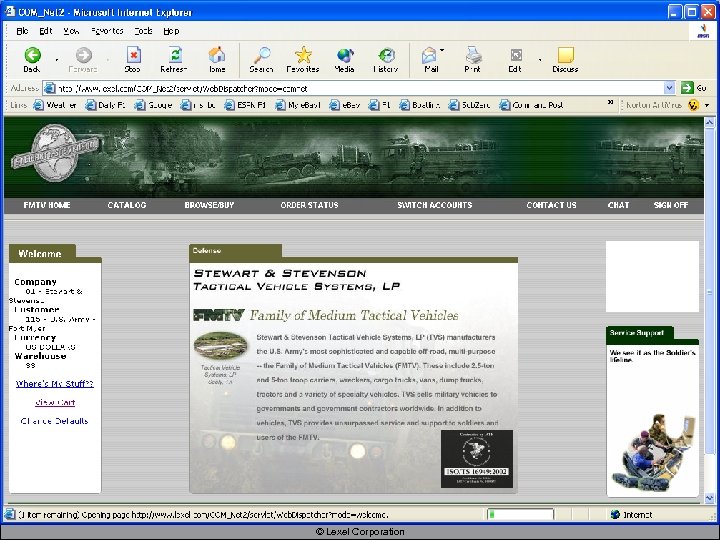This screenshot has width=720, height=540.
Task: Click the Back navigation icon
Action: click(x=32, y=56)
